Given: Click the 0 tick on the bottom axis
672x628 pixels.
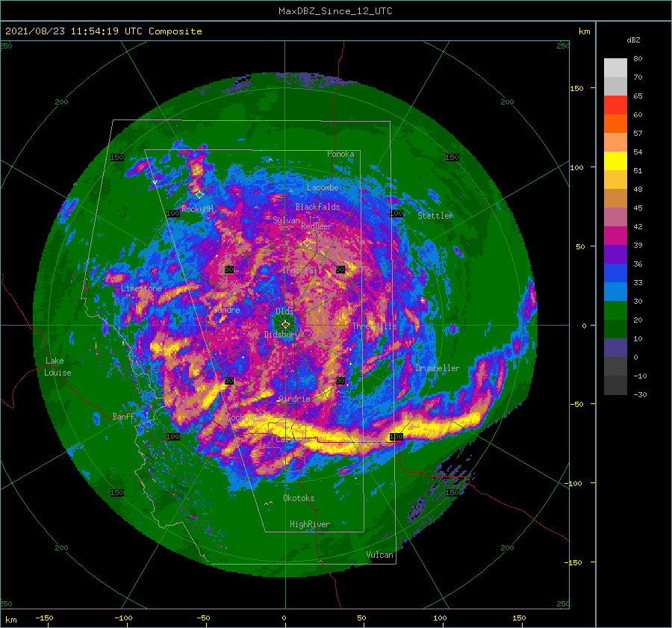Looking at the screenshot, I should click(284, 618).
